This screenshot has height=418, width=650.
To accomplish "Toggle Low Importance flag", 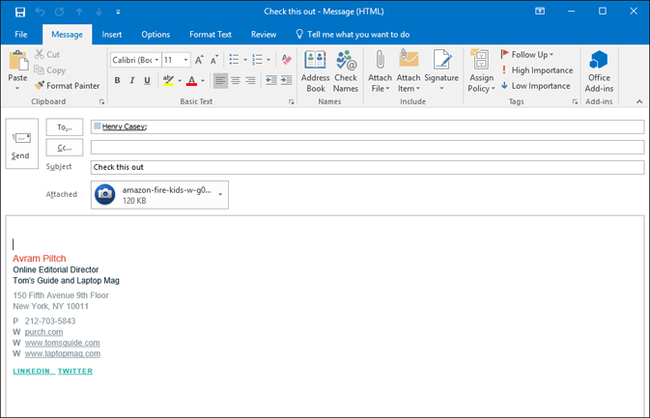I will click(x=535, y=86).
